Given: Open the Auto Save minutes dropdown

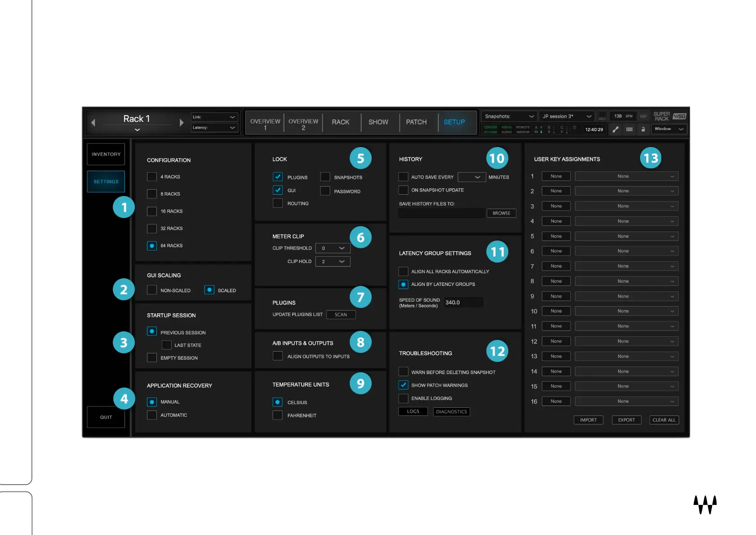Looking at the screenshot, I should [472, 177].
